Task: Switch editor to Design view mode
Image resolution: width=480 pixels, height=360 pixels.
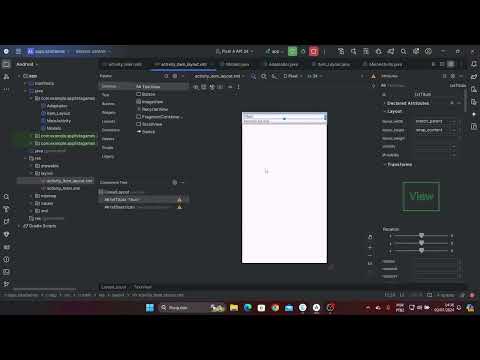Action: [451, 64]
